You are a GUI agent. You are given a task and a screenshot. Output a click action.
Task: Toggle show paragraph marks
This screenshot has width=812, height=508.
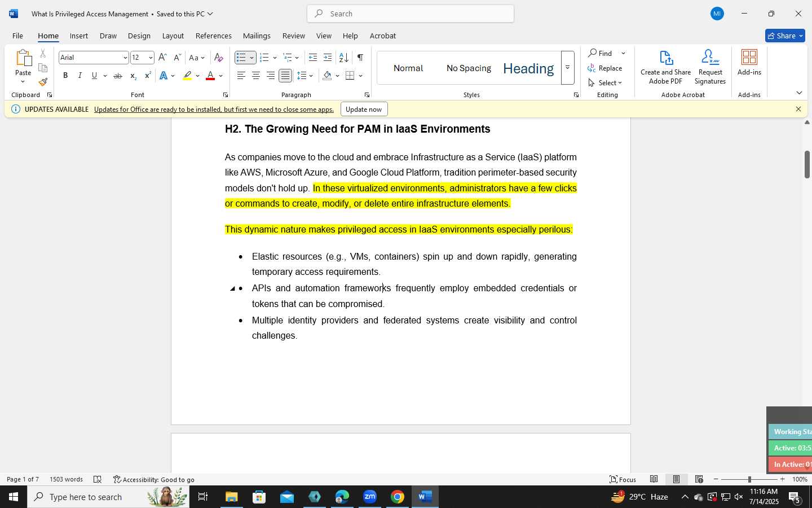[x=360, y=58]
